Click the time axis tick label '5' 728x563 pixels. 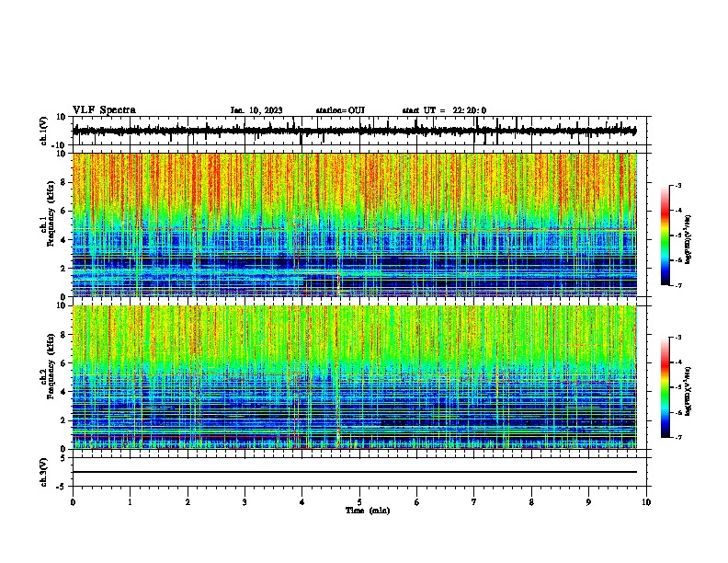click(x=359, y=502)
